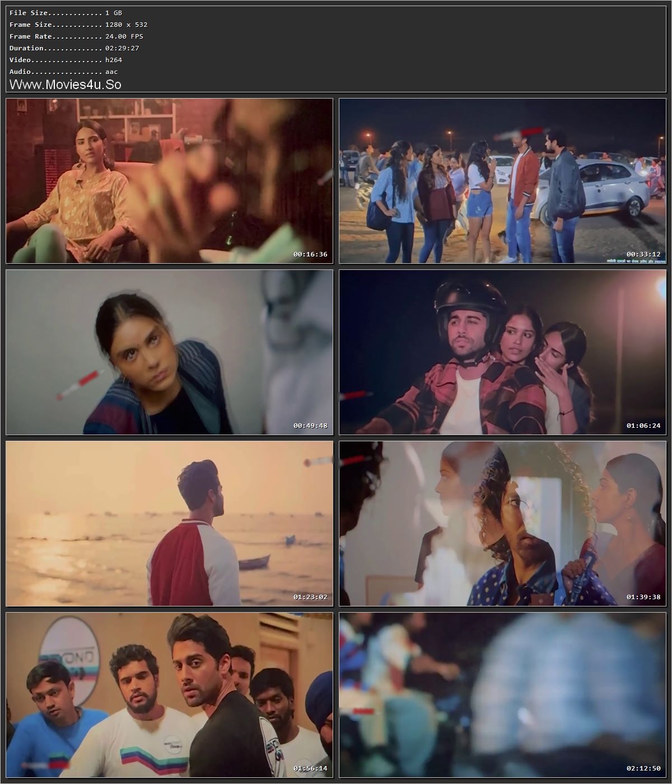Viewport: 672px width, 784px height.
Task: Click the Duration label
Action: coord(26,48)
